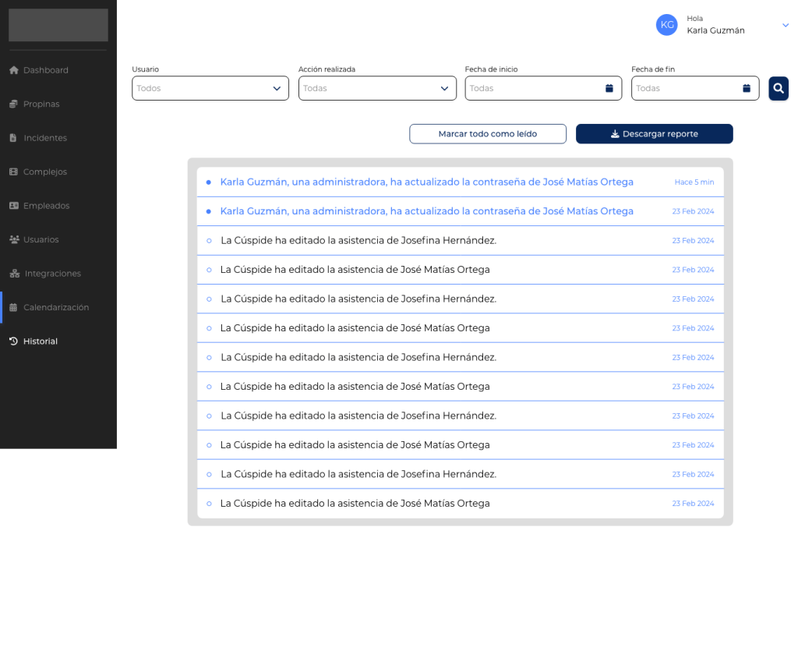Click the Integraciones network icon
Screen dimensions: 798x672
[14, 274]
